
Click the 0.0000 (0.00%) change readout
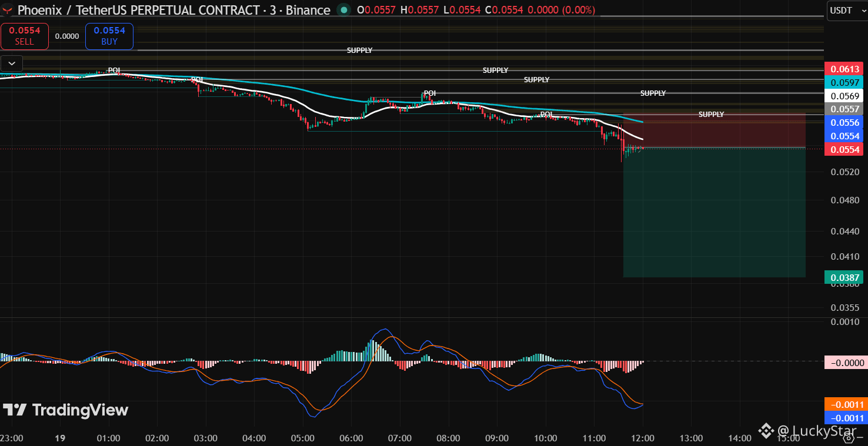coord(561,10)
